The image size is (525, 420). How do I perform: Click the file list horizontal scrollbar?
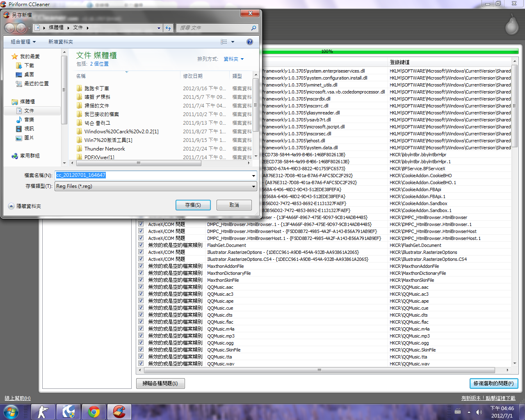[x=138, y=163]
